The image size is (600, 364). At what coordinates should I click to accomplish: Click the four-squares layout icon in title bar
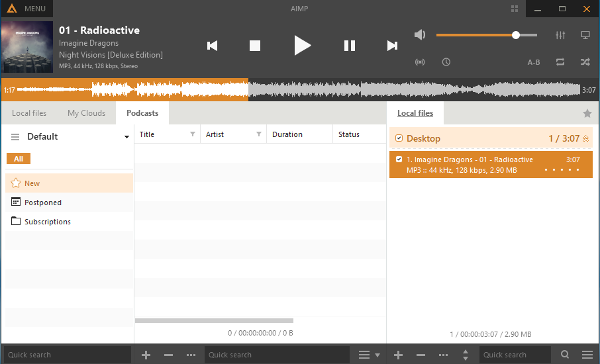515,9
